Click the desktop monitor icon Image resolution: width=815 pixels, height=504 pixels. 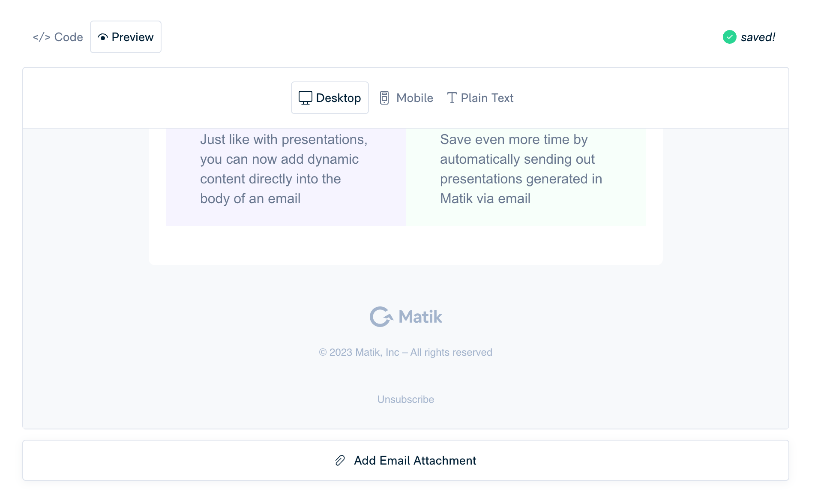(306, 98)
